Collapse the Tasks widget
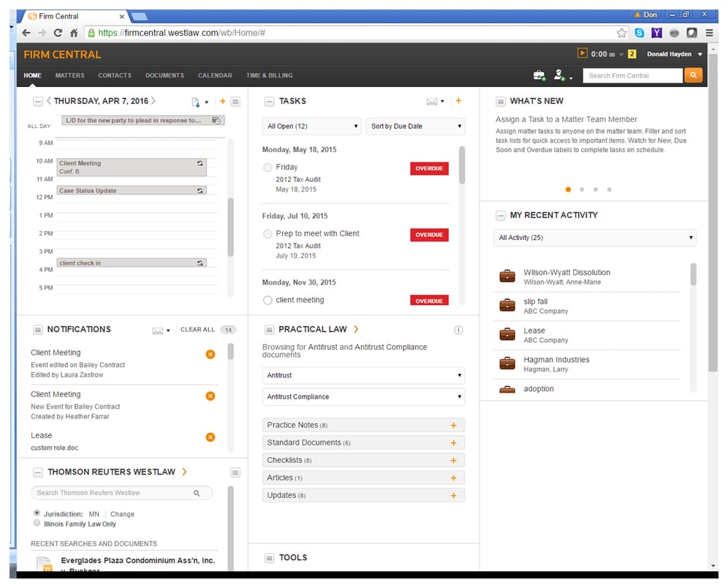The height and width of the screenshot is (588, 728). [269, 101]
